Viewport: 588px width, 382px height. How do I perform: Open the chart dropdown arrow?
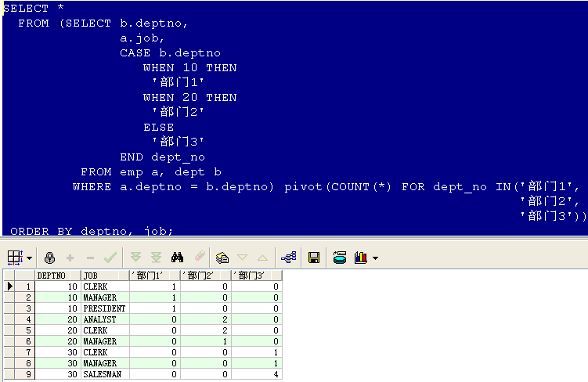click(x=375, y=258)
